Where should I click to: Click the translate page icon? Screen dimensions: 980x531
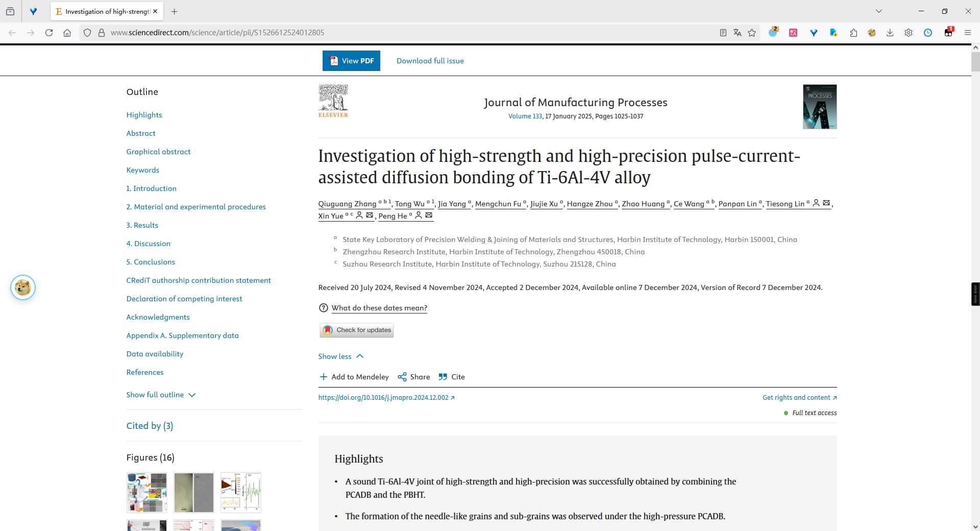click(x=737, y=33)
